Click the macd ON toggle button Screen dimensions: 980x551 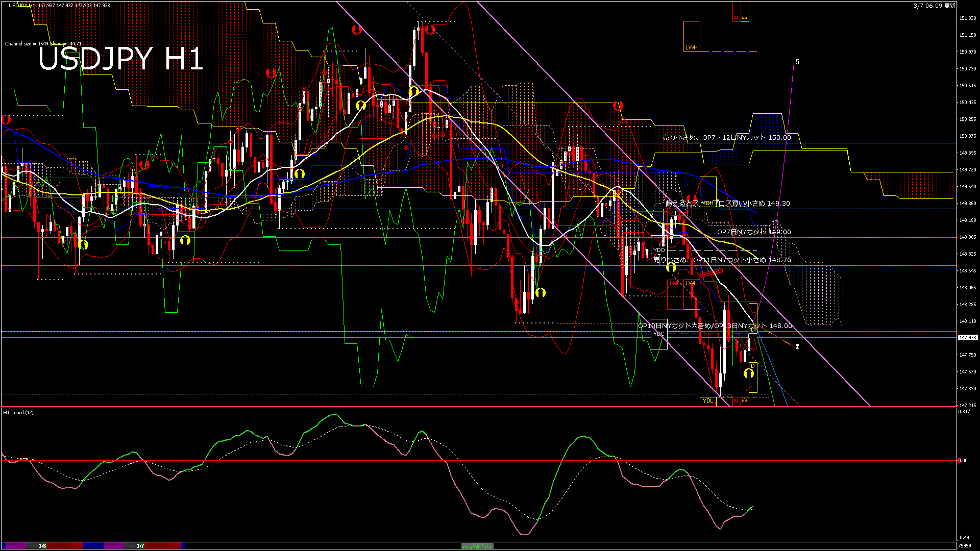[x=477, y=546]
